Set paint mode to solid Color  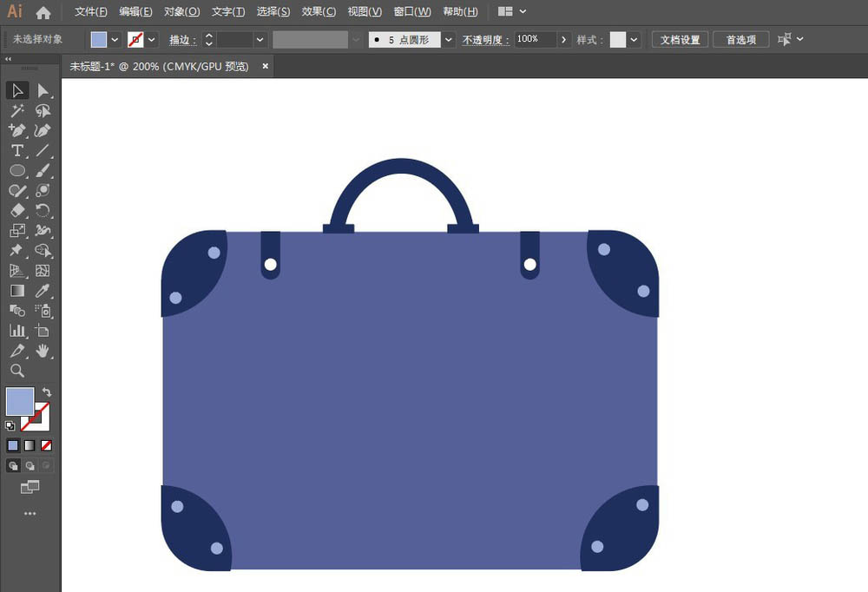(x=13, y=445)
